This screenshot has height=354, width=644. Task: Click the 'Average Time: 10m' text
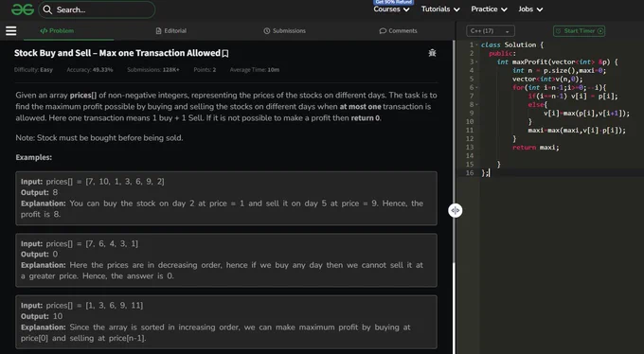[255, 70]
